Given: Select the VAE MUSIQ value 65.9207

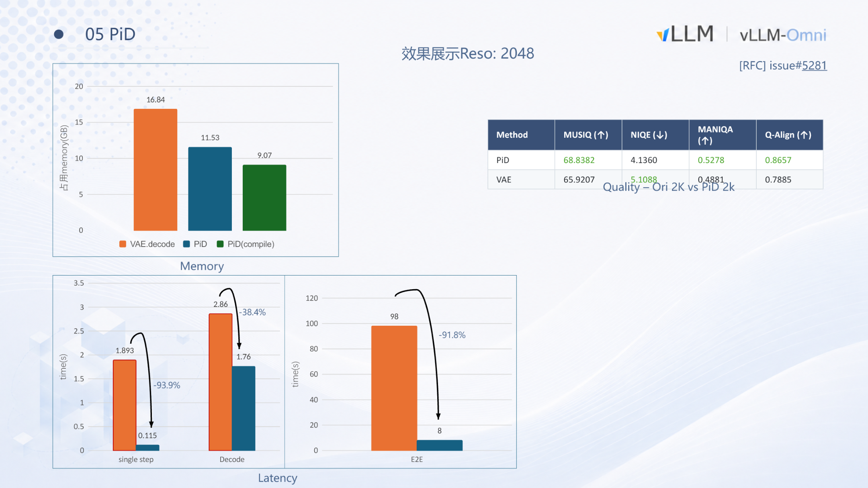Looking at the screenshot, I should 579,180.
